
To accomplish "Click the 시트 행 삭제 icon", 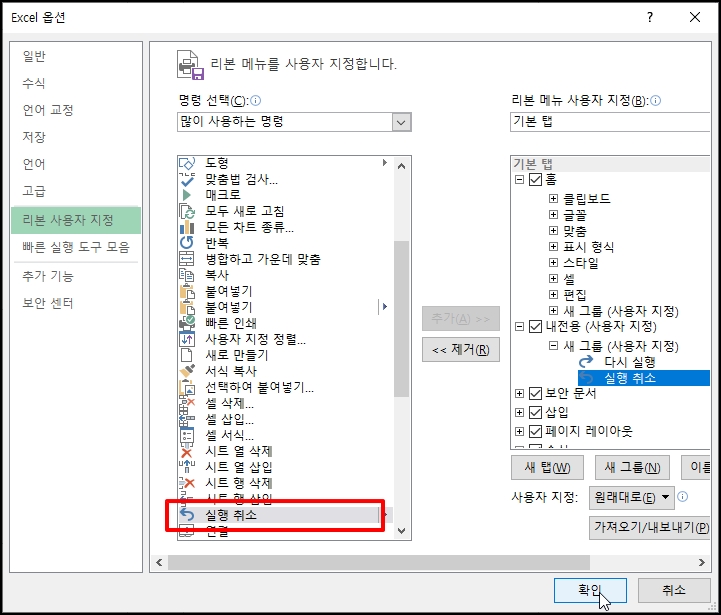I will [187, 483].
